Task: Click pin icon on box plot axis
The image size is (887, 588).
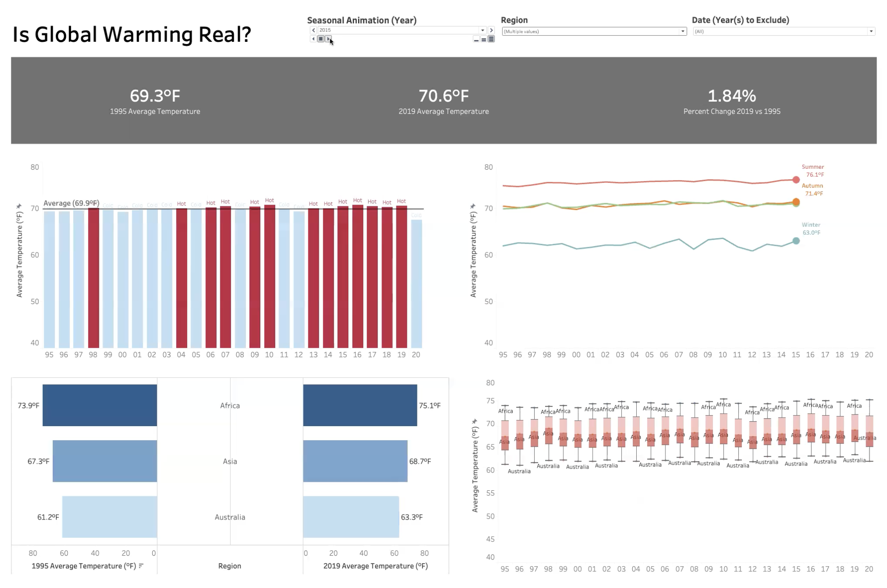Action: [x=474, y=421]
